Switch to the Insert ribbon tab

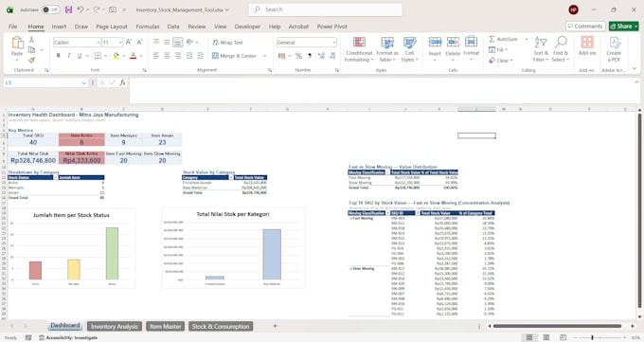pyautogui.click(x=59, y=27)
